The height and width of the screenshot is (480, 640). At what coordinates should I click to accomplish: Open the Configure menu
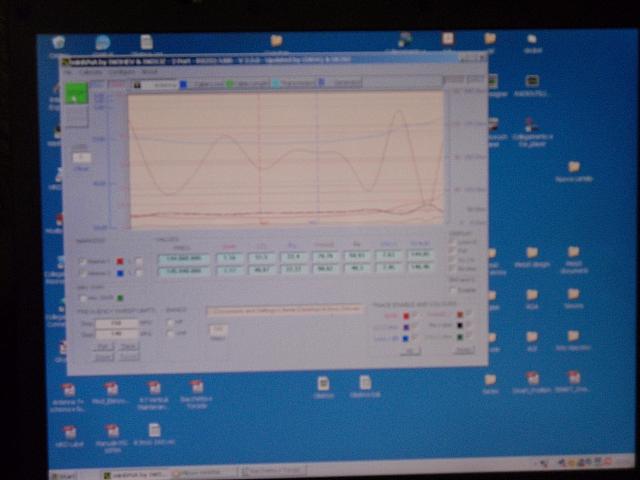[x=122, y=72]
